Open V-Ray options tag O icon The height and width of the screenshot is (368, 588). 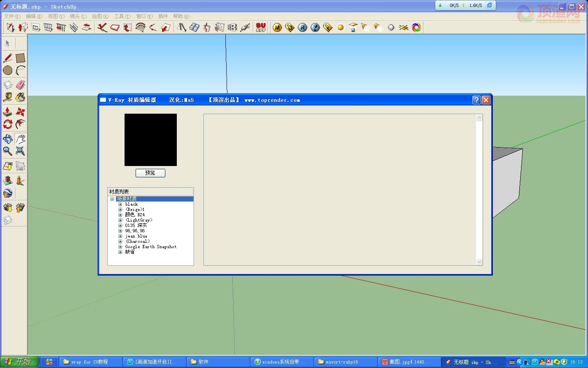290,27
